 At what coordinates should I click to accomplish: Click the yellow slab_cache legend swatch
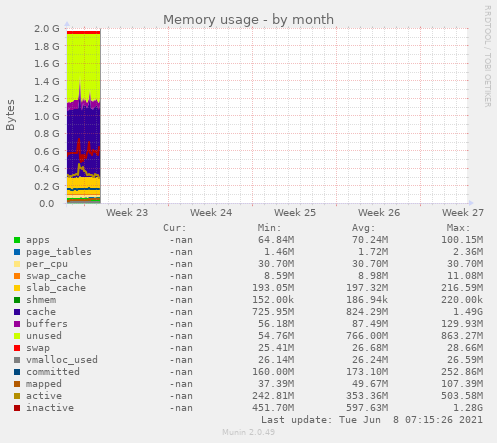[x=17, y=288]
